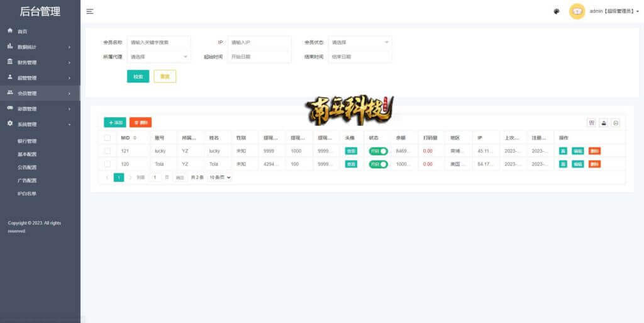The width and height of the screenshot is (644, 323).
Task: Select page 1 in pagination
Action: (119, 178)
